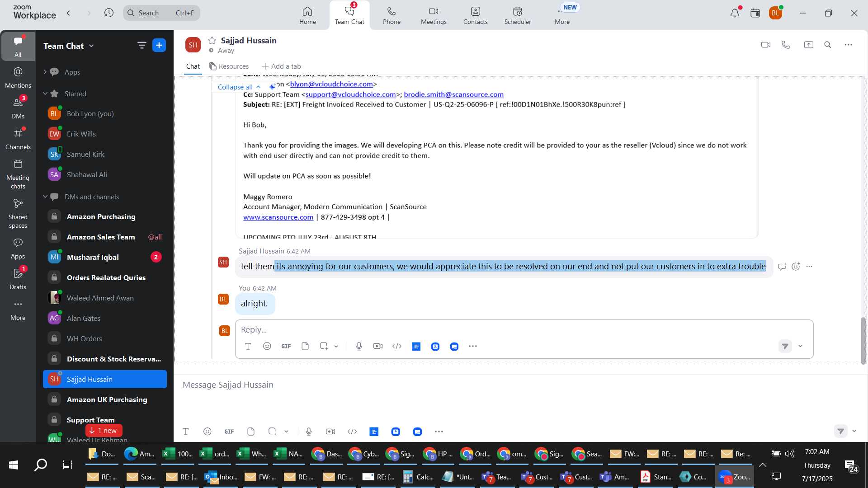Switch to the Meetings tab
Viewport: 868px width, 488px height.
tap(434, 15)
